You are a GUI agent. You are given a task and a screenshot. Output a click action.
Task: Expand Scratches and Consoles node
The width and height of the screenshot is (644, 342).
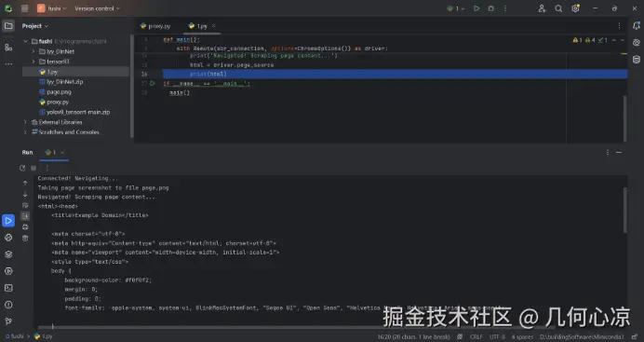[x=25, y=132]
